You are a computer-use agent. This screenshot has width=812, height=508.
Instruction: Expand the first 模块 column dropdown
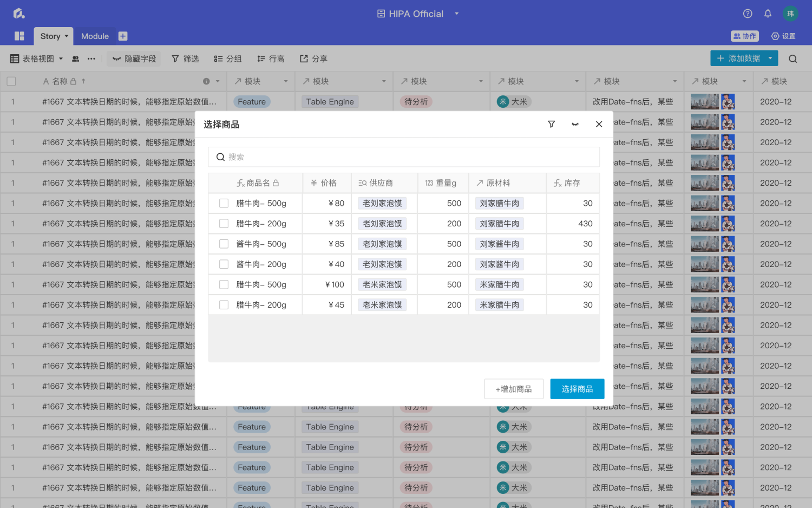pos(286,81)
